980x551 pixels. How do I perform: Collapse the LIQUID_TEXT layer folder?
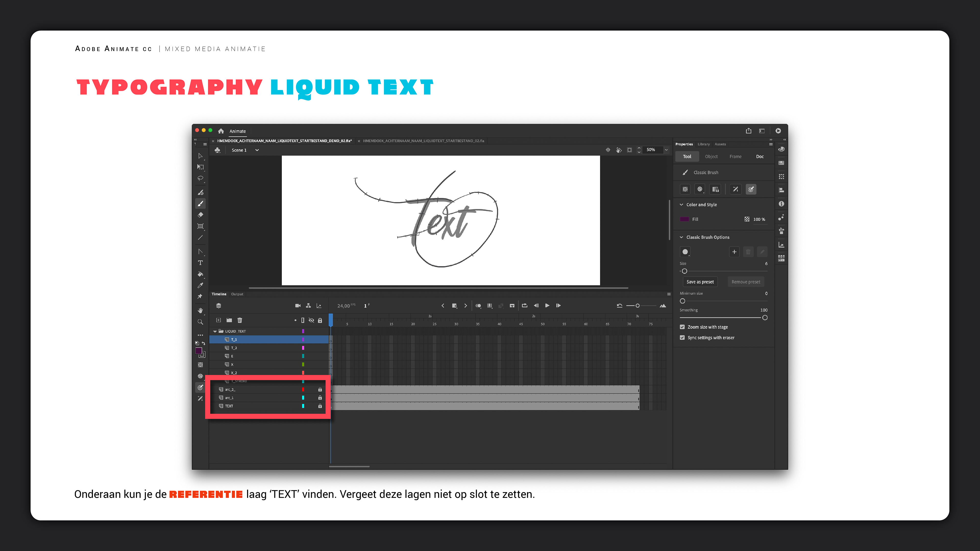(x=215, y=331)
